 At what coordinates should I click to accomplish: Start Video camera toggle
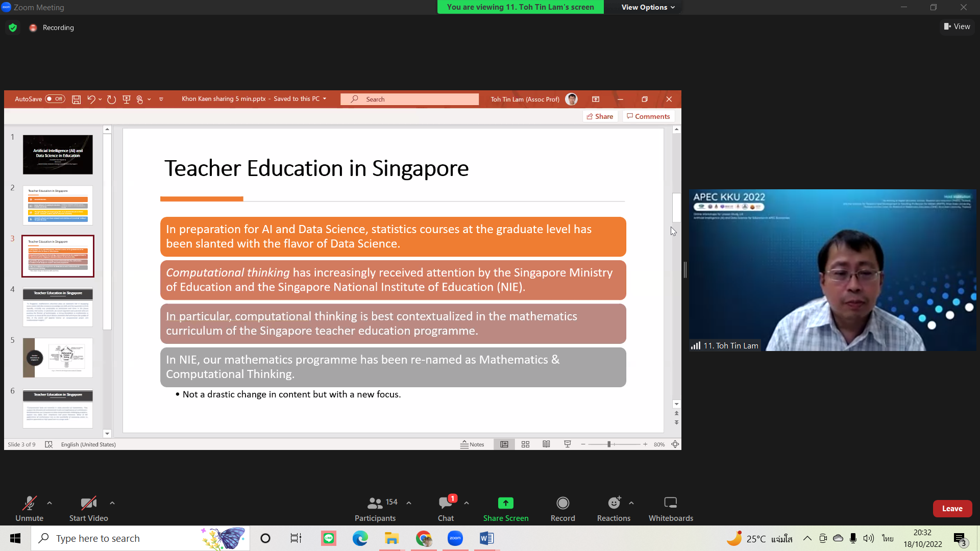(88, 503)
